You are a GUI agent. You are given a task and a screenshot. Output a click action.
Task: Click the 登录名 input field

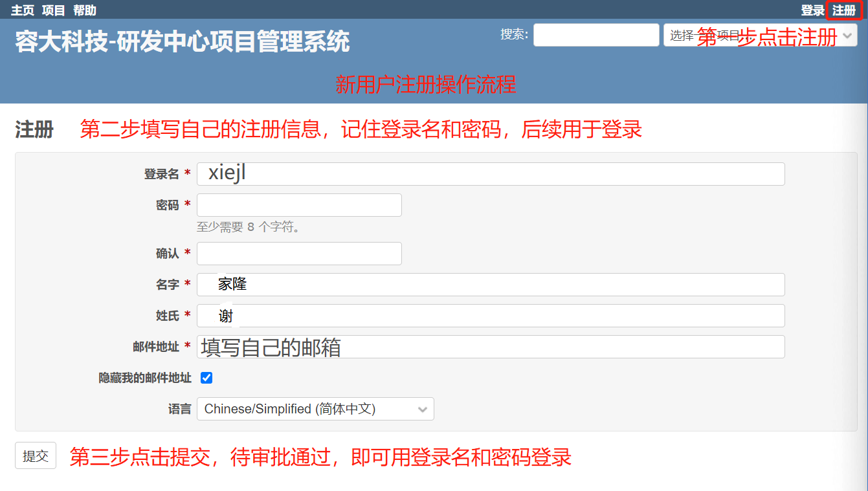click(491, 174)
